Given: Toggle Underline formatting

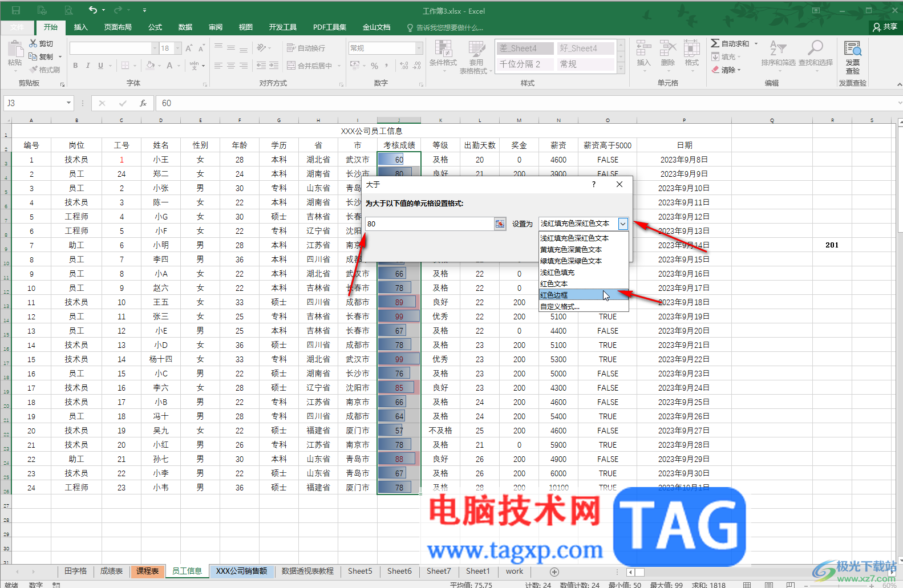Looking at the screenshot, I should [x=100, y=66].
